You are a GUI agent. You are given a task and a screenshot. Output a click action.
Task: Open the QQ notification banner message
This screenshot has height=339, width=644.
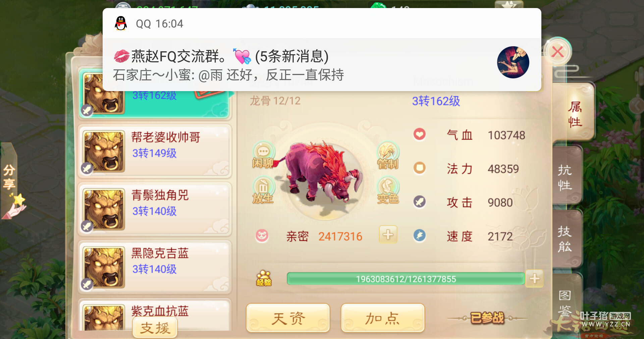click(322, 50)
